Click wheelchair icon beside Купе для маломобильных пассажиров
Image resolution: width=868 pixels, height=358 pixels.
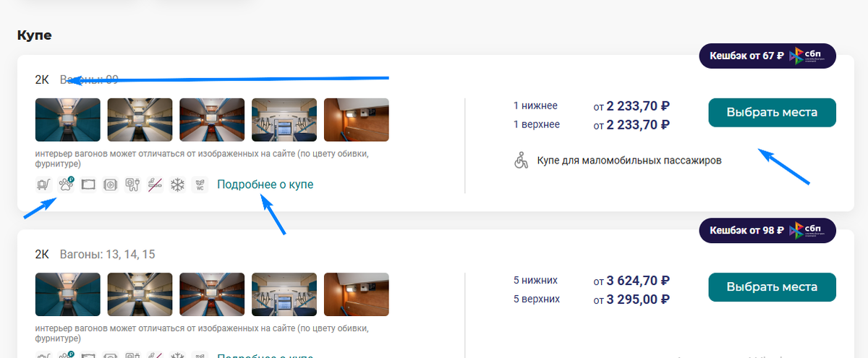click(521, 160)
